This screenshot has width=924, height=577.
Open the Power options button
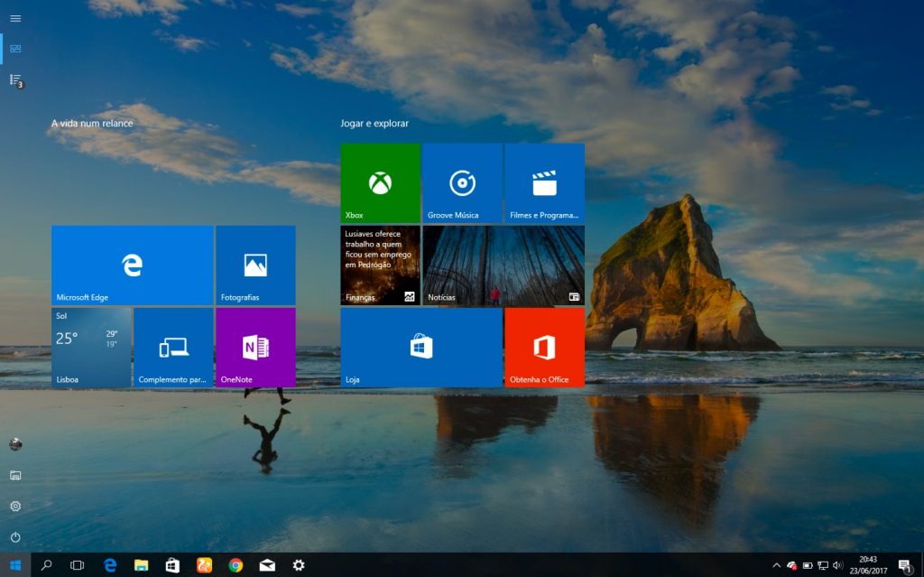coord(15,537)
